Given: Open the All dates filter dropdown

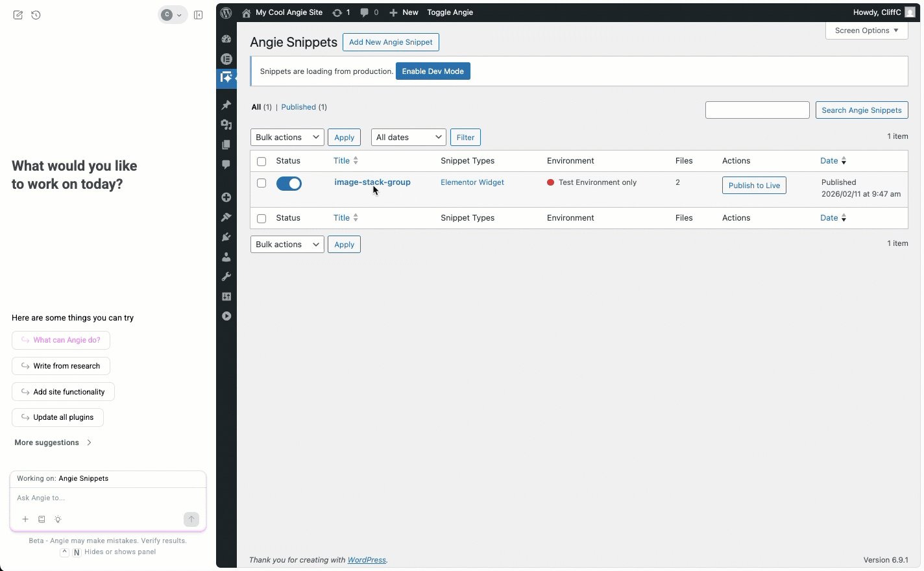Looking at the screenshot, I should [407, 137].
